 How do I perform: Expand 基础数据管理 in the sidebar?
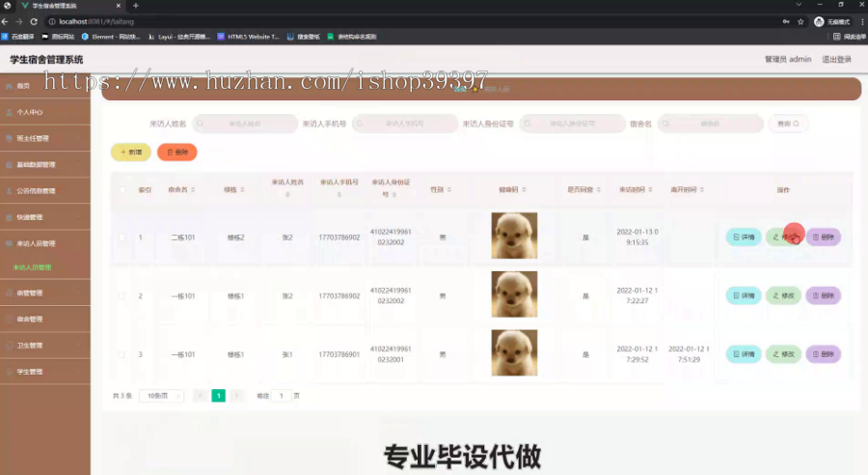point(45,165)
